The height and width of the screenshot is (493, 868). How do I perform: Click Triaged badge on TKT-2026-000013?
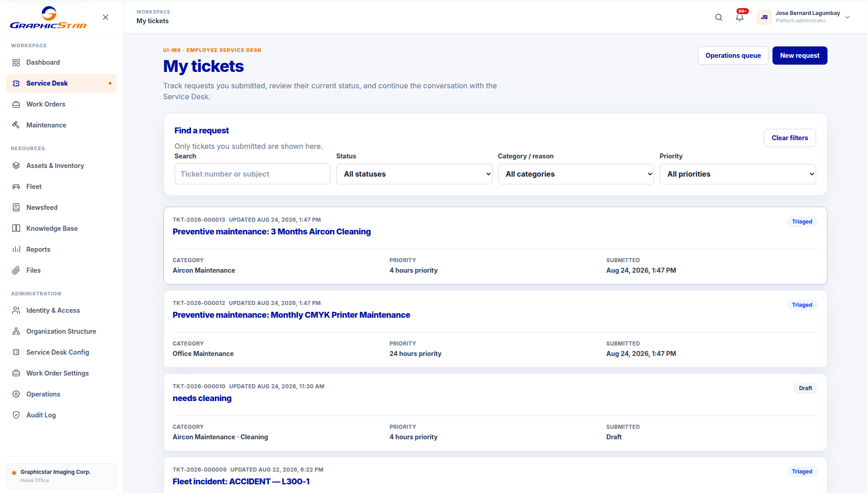[x=802, y=222]
